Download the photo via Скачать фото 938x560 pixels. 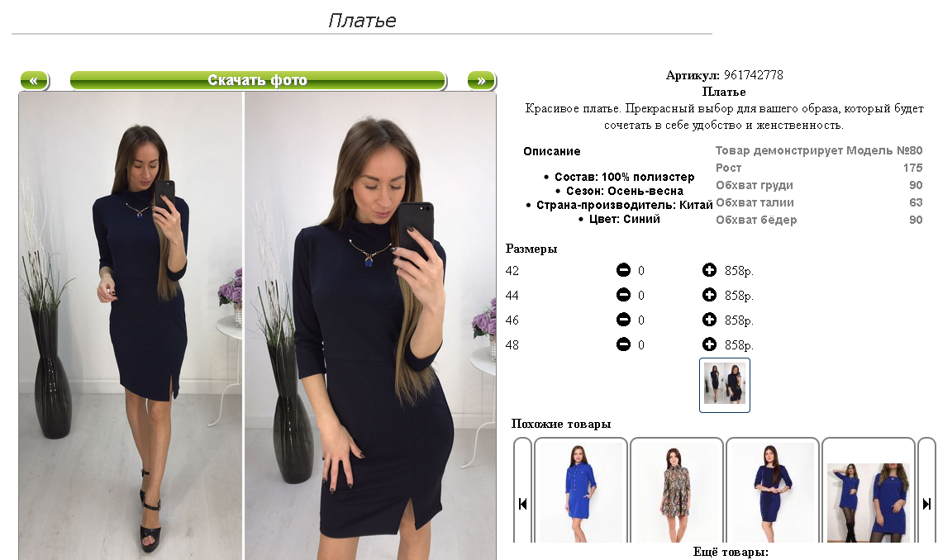[x=258, y=80]
